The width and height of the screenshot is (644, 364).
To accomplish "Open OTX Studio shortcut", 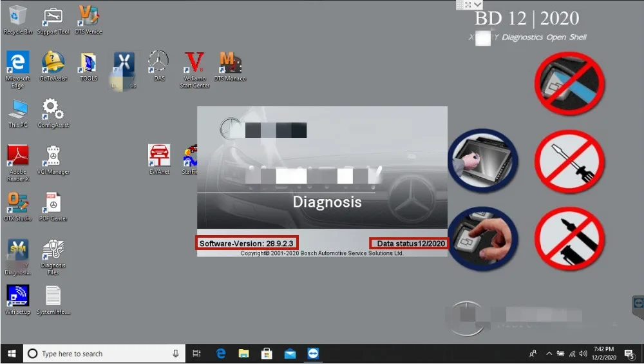I will tap(17, 207).
